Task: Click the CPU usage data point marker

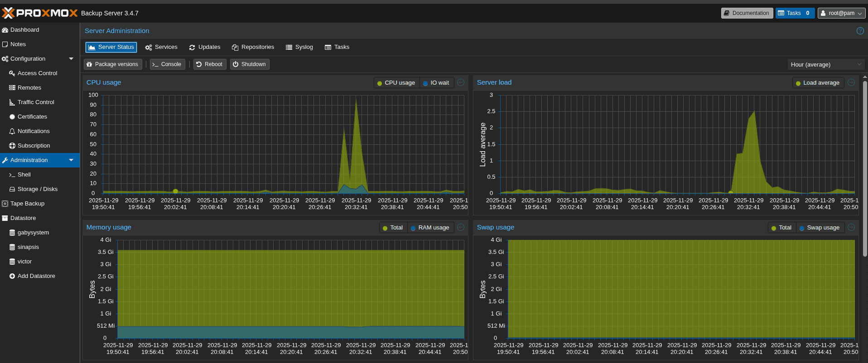Action: pyautogui.click(x=175, y=191)
